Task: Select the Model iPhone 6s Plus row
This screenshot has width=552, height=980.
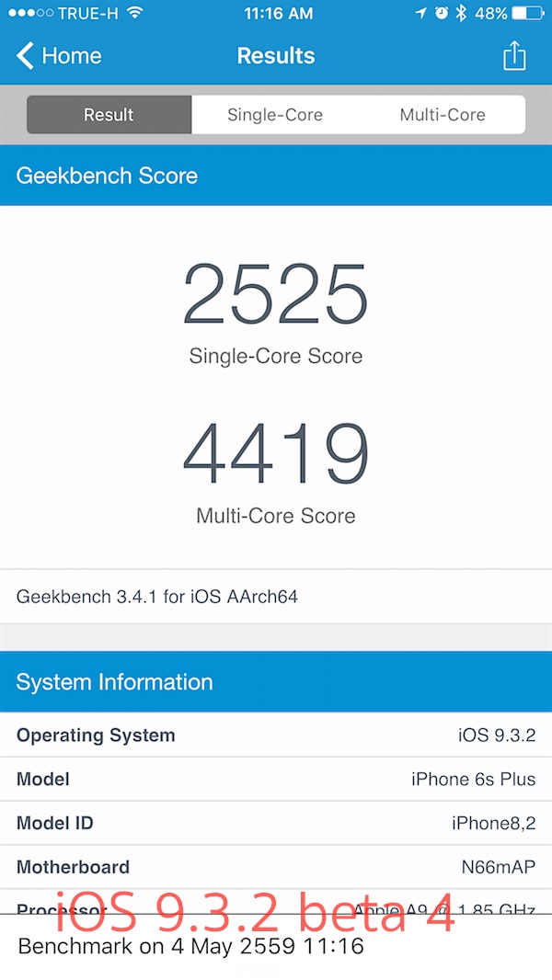Action: pos(276,780)
